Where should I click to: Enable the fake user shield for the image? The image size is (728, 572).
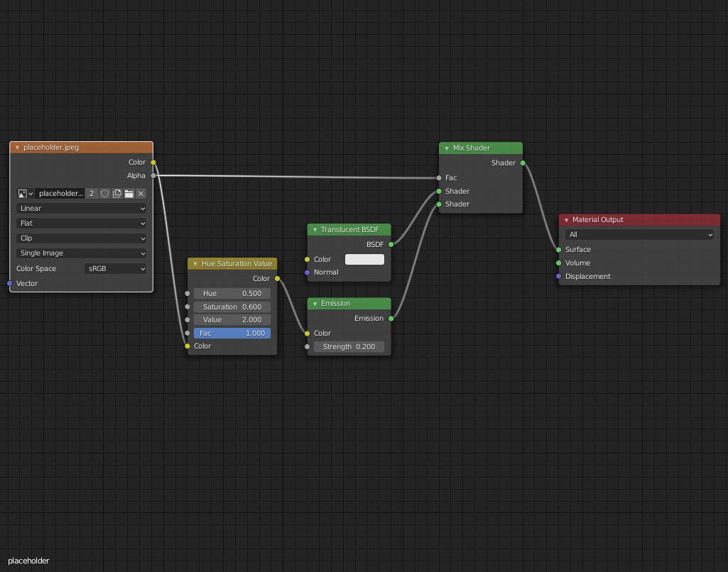pos(104,193)
